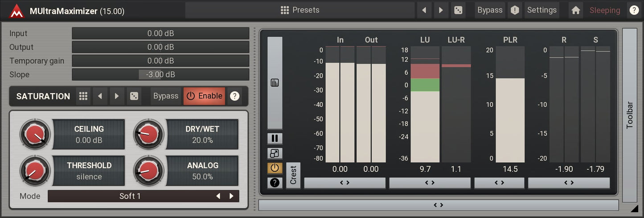The image size is (644, 218).
Task: Open the Presets menu
Action: (x=300, y=10)
